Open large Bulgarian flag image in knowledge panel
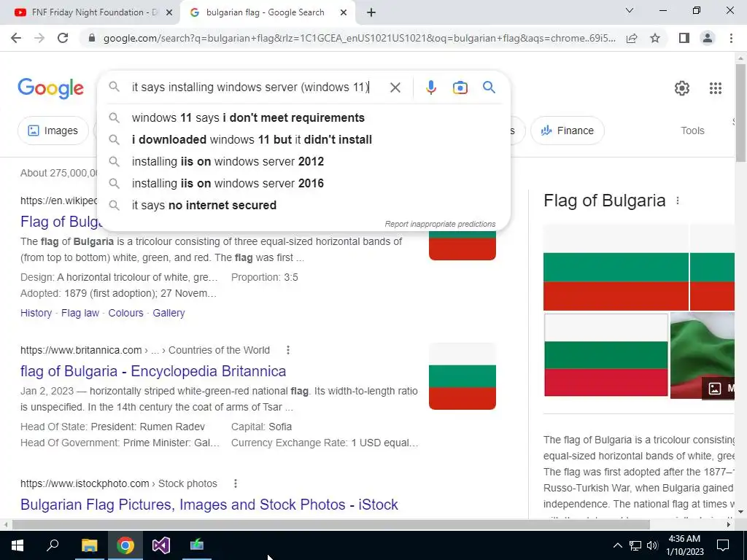 pos(616,268)
